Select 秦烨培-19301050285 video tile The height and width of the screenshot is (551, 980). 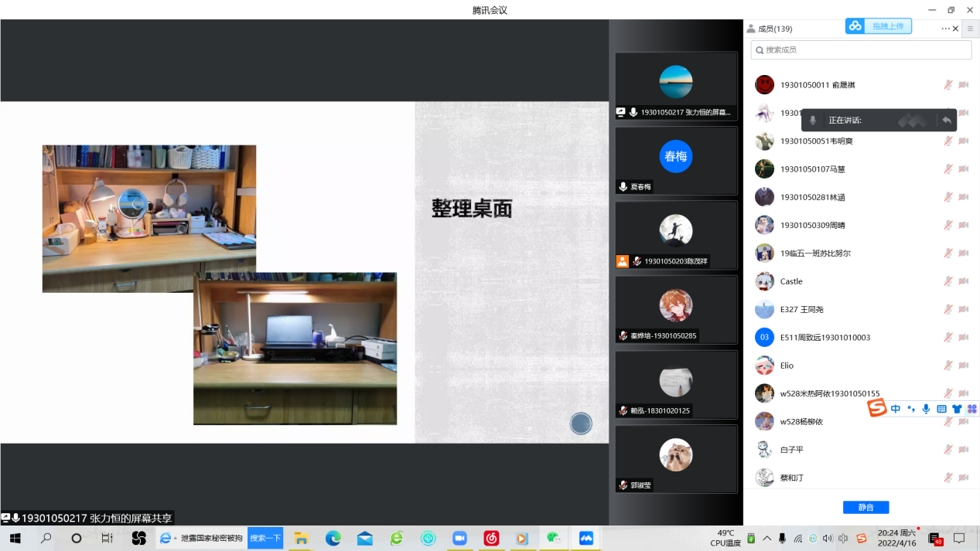(676, 309)
